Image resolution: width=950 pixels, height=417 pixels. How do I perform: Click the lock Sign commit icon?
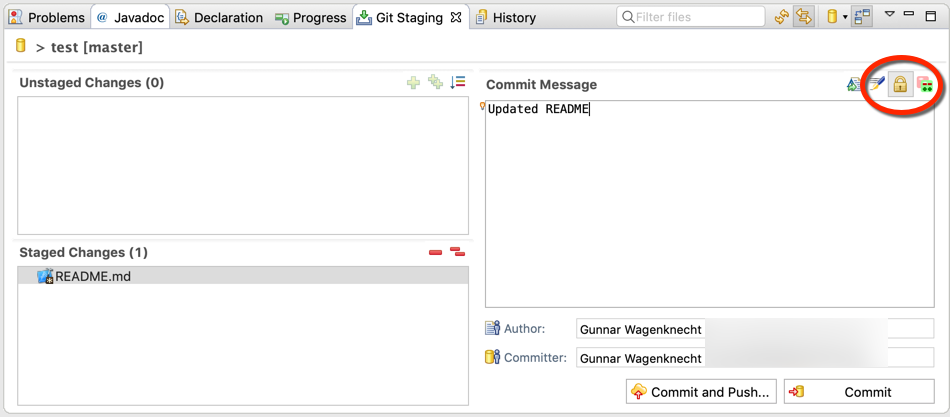[900, 85]
